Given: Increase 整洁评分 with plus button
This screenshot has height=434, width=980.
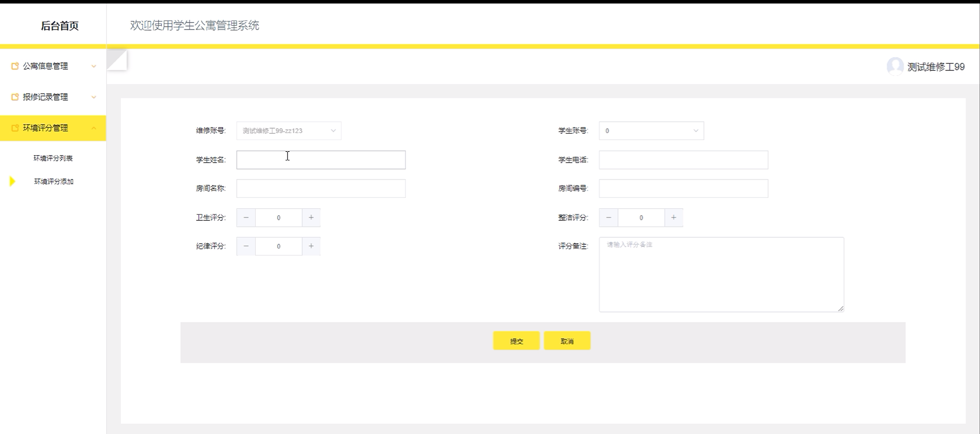Looking at the screenshot, I should point(673,217).
